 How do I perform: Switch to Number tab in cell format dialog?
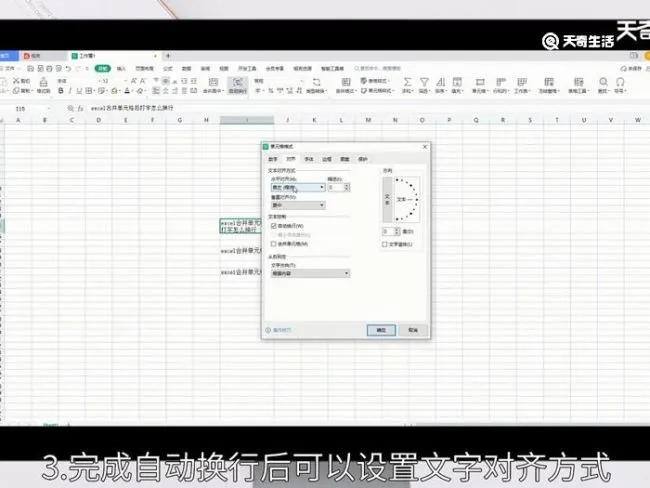click(273, 159)
